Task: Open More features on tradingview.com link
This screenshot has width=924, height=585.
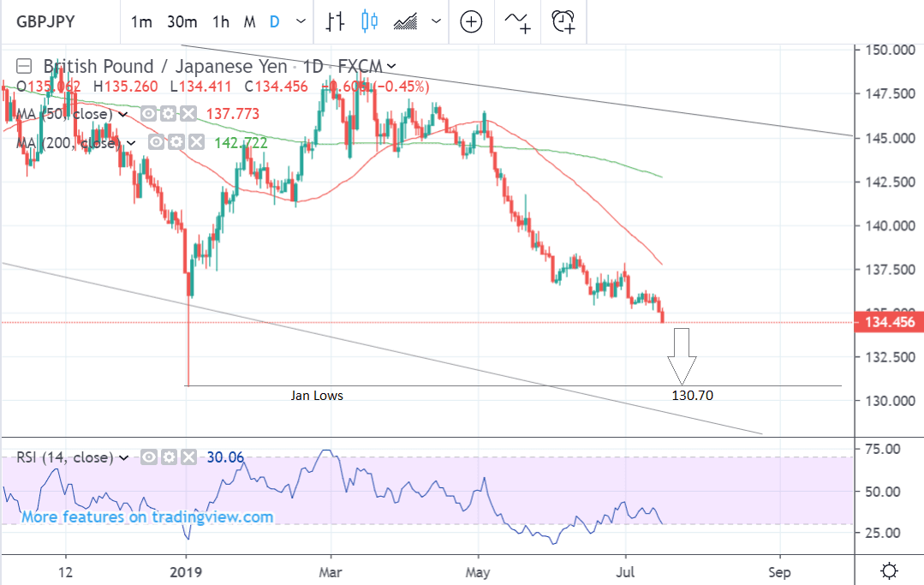Action: click(x=147, y=516)
